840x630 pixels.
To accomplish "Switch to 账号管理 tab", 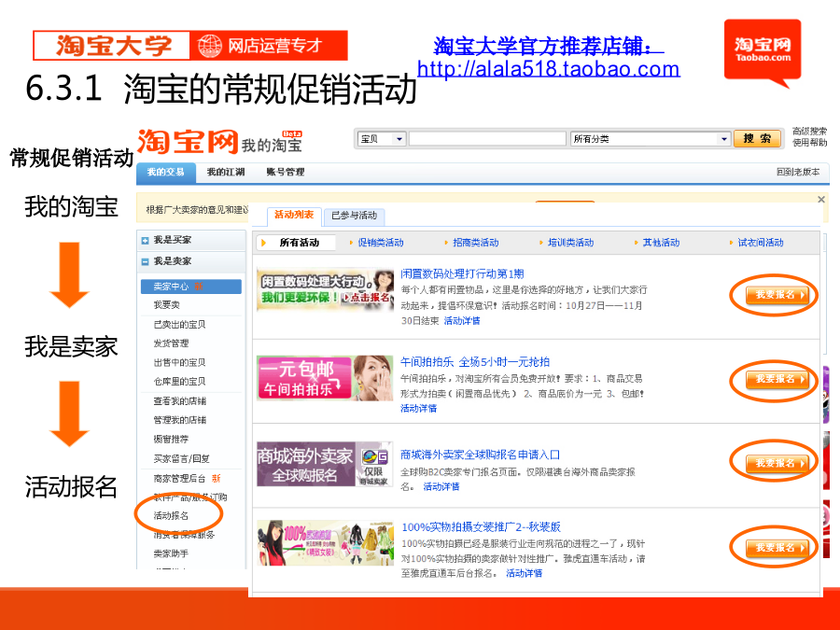I will pos(285,172).
